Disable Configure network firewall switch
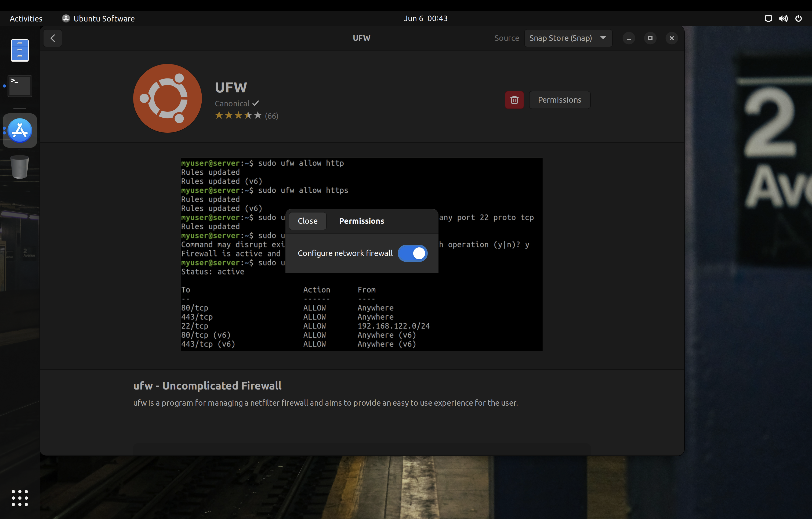Screen dimensions: 812x519 [x=412, y=253]
